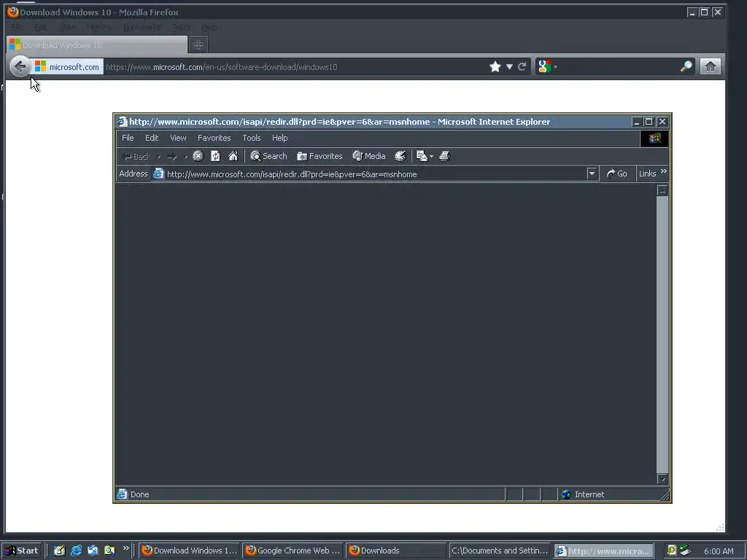Click the Done status text in IE

(x=139, y=494)
